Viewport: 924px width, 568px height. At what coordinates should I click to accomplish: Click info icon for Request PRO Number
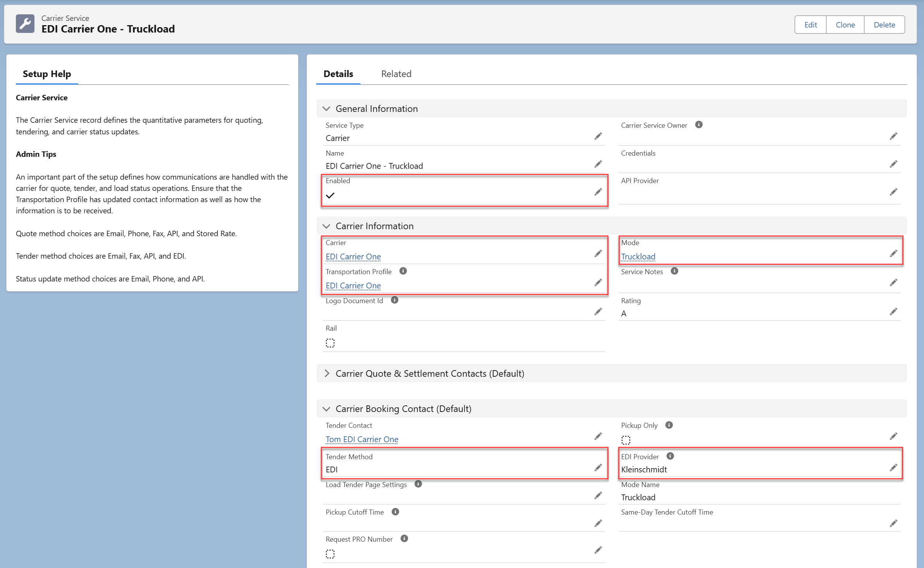[404, 539]
